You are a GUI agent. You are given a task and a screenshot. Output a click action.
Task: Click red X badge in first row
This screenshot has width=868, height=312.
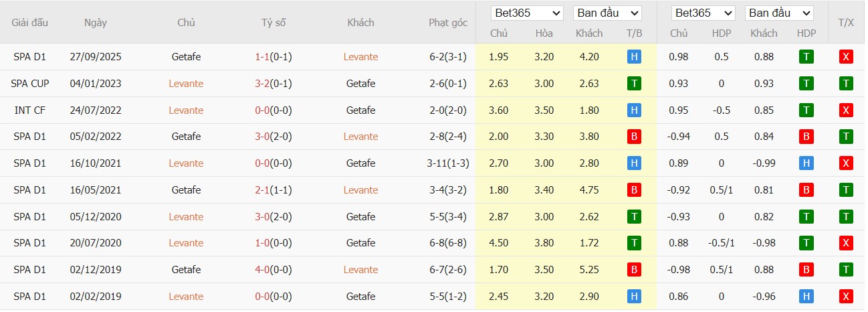(x=846, y=57)
